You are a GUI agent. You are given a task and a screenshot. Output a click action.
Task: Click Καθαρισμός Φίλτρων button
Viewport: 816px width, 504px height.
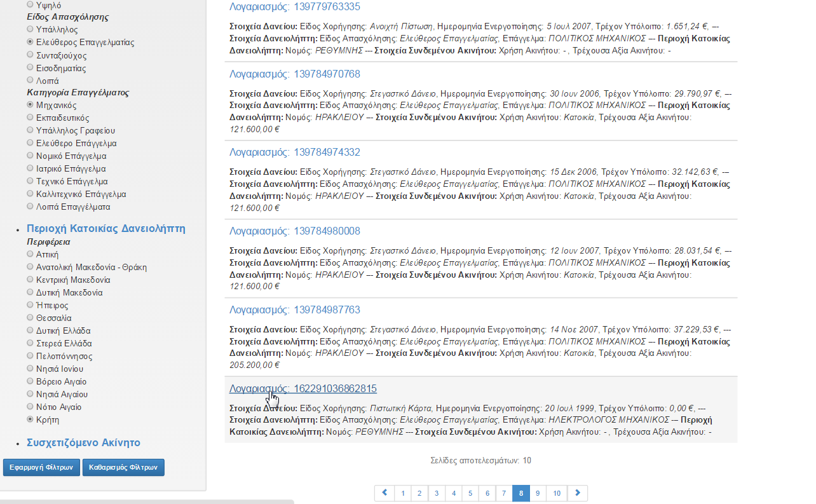[123, 467]
